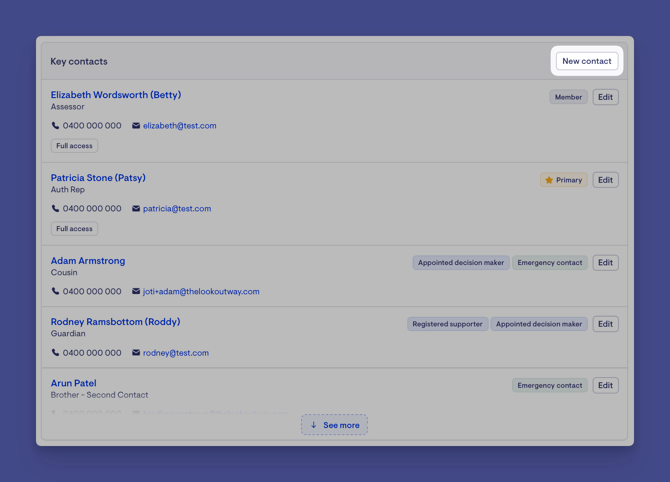Email elizabeth@test.com
This screenshot has width=670, height=482.
(x=179, y=126)
